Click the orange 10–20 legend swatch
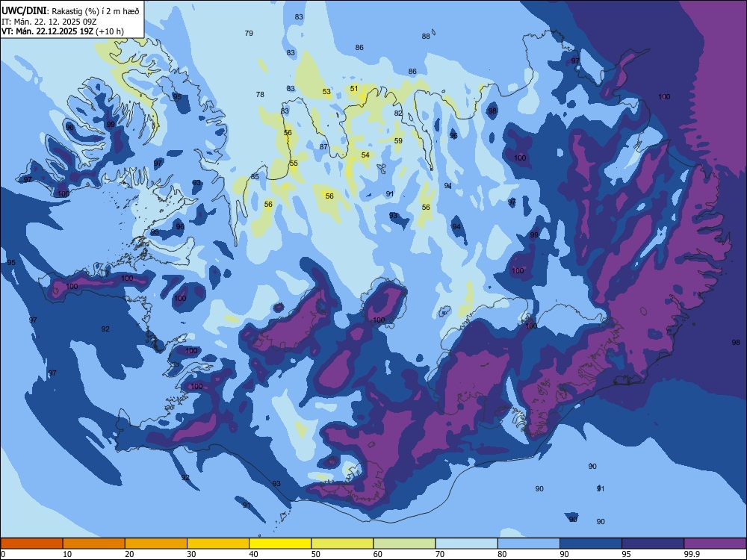The image size is (747, 560). tap(94, 544)
